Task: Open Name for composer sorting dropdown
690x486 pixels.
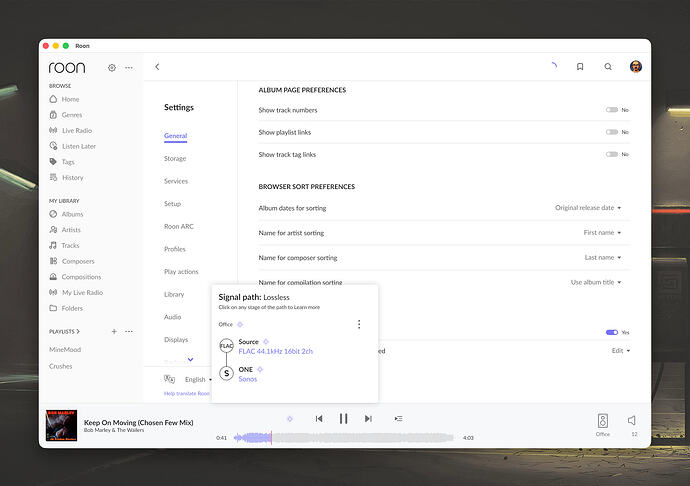Action: coord(602,258)
